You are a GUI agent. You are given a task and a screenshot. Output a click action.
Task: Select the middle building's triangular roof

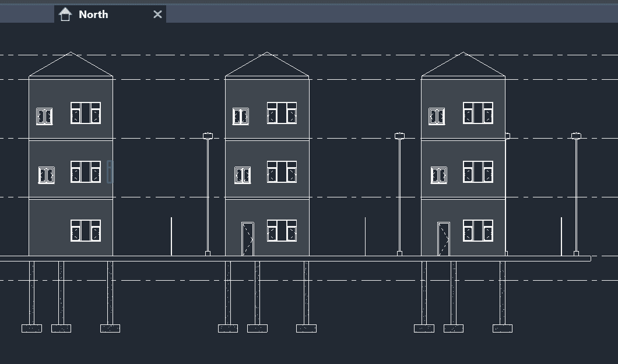(x=267, y=66)
